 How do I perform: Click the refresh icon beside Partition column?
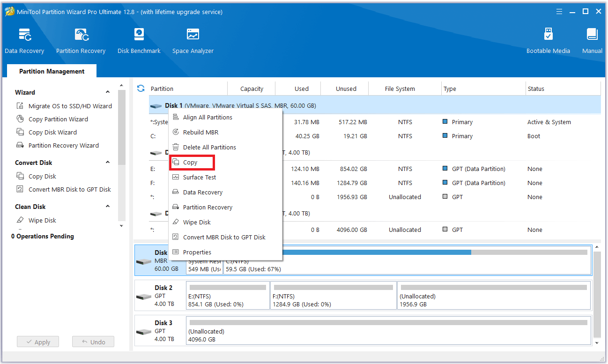(x=141, y=88)
